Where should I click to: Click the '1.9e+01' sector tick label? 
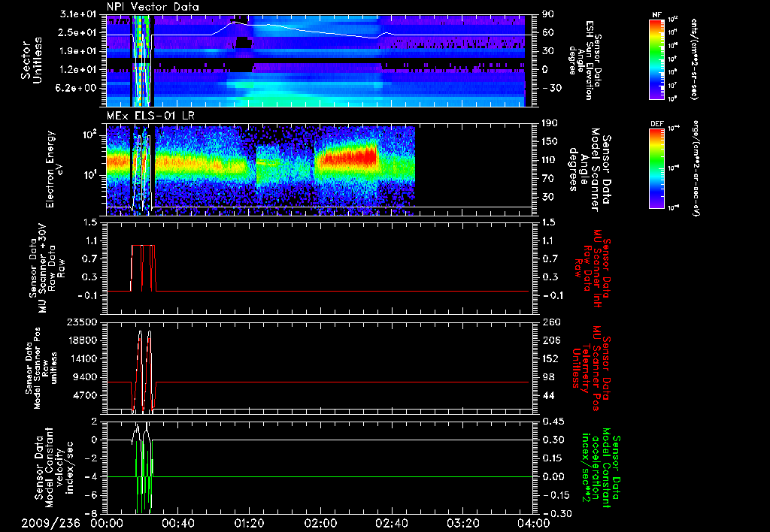[x=77, y=51]
